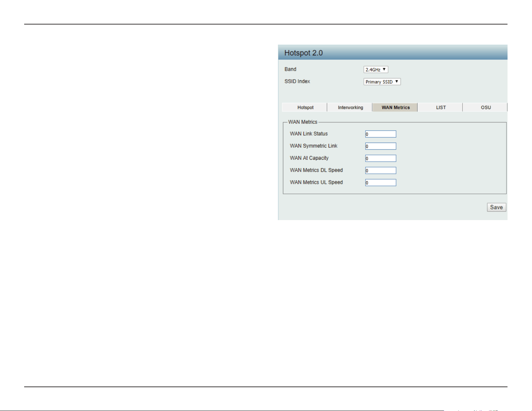Open the Band 2.4GHz dropdown
The width and height of the screenshot is (532, 411).
click(376, 69)
